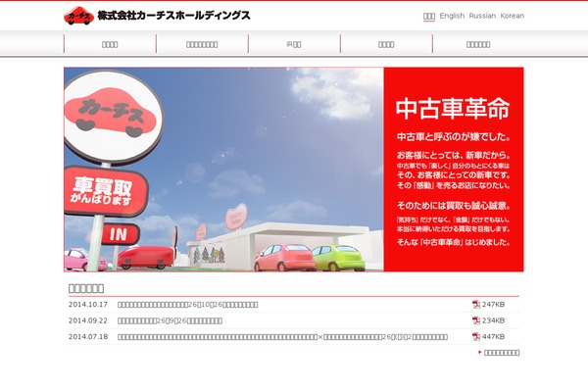The image size is (588, 392).
Task: Click the red 中古車革命 banner panel
Action: pyautogui.click(x=454, y=170)
